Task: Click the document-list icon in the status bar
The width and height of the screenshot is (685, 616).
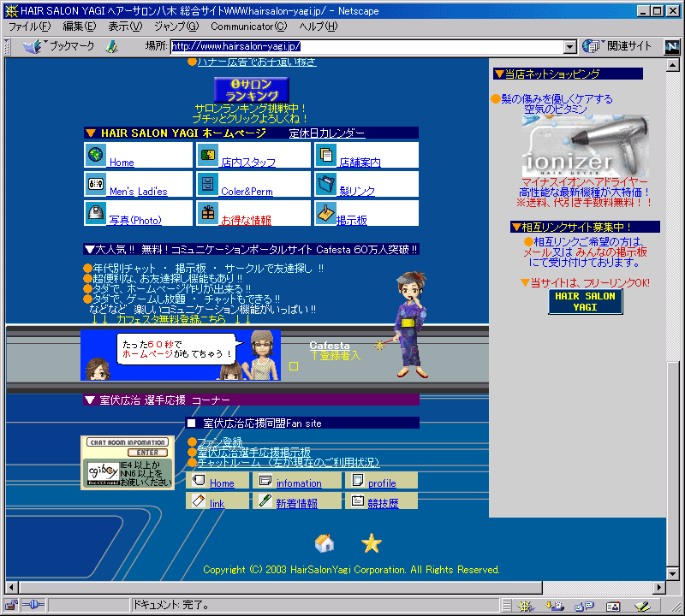Action: tap(506, 606)
